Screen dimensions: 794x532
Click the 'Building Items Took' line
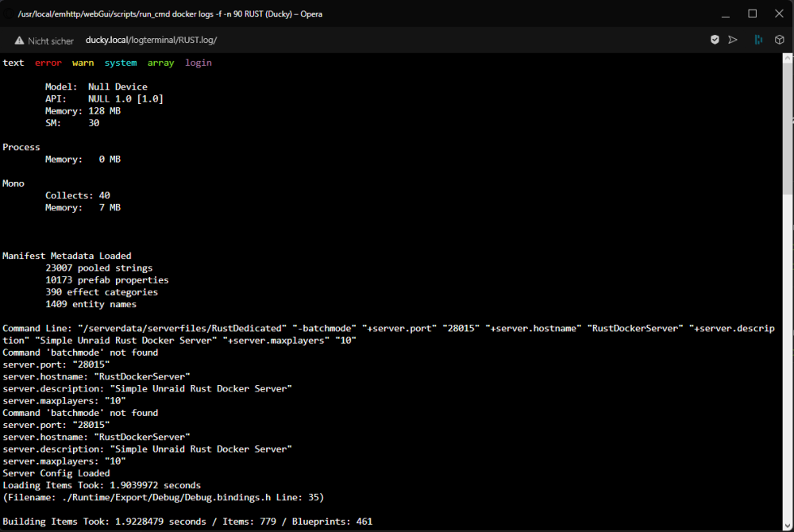187,522
